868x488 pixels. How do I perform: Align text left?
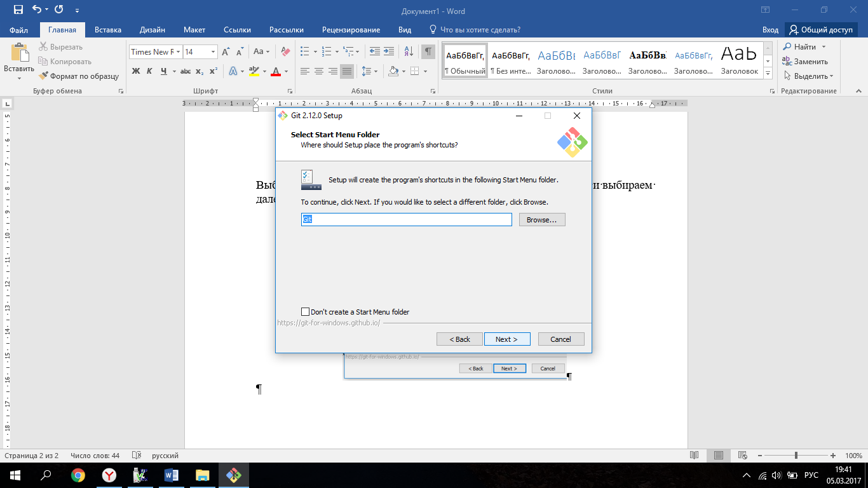(x=305, y=71)
